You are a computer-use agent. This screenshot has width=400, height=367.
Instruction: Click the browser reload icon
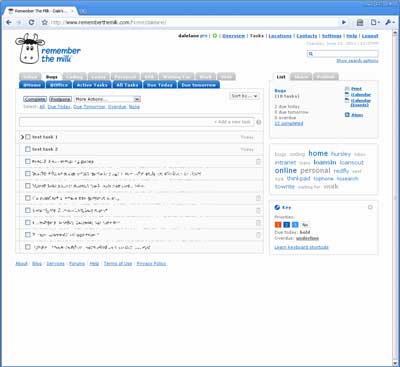tap(31, 22)
